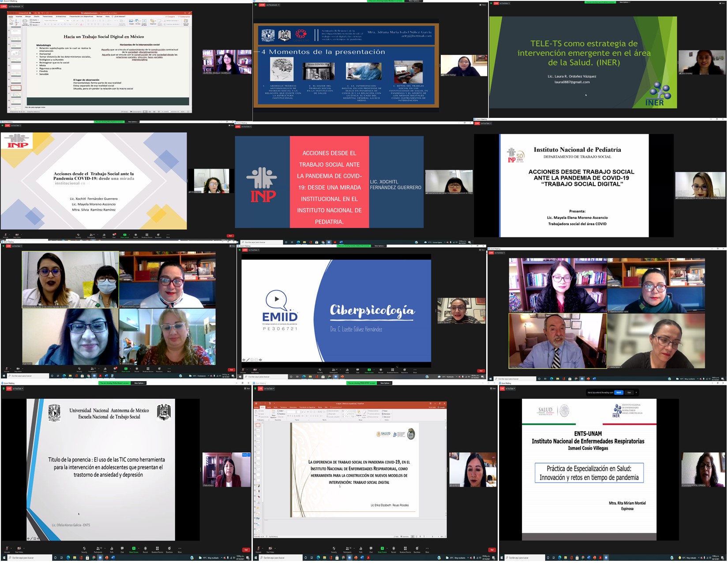Click Compartir in Erika Reyes PowerPoint window
This screenshot has width=728, height=563.
pos(441,407)
